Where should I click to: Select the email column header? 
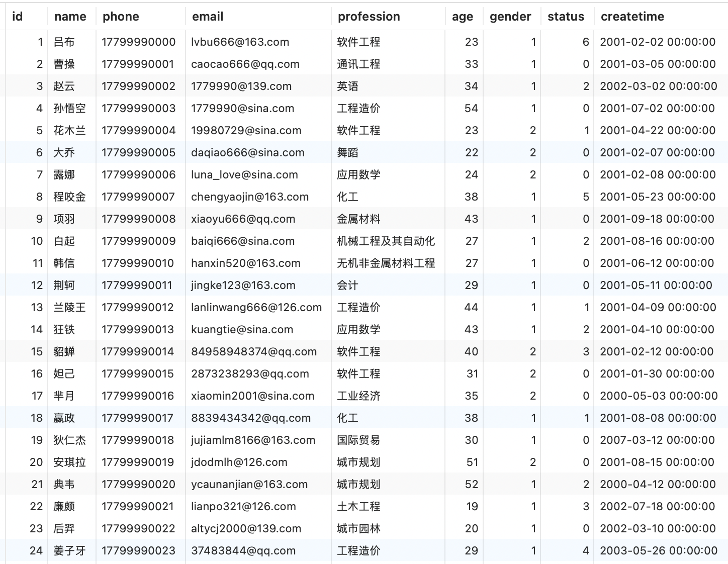tap(208, 17)
